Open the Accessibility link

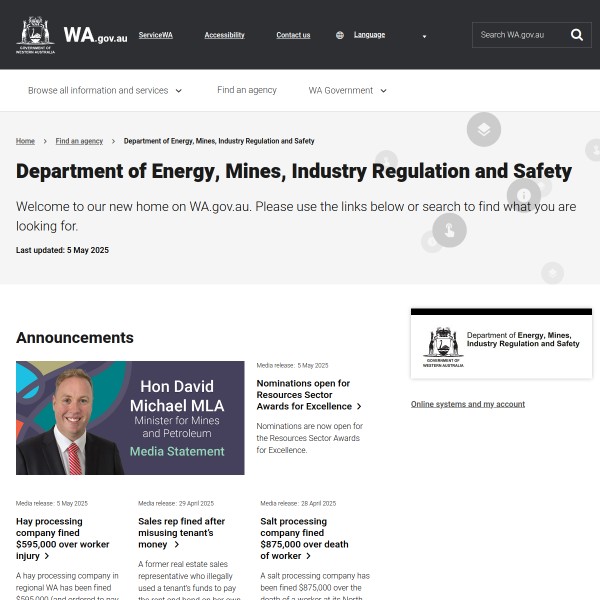(224, 35)
